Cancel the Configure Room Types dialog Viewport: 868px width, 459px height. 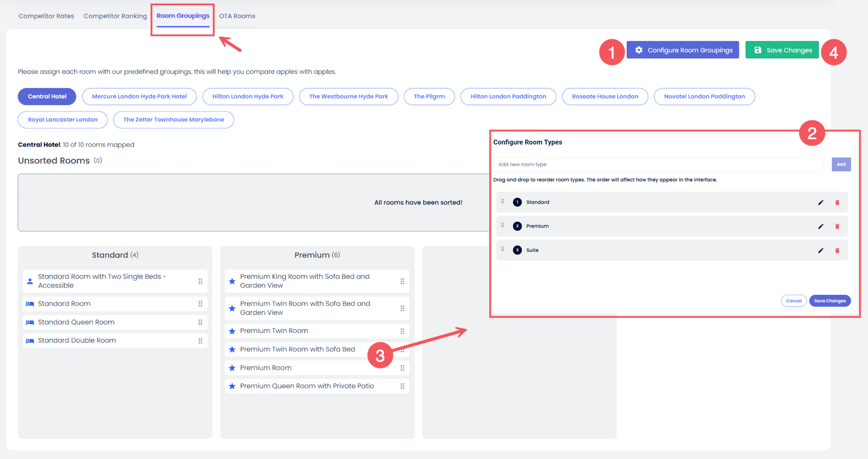tap(793, 301)
